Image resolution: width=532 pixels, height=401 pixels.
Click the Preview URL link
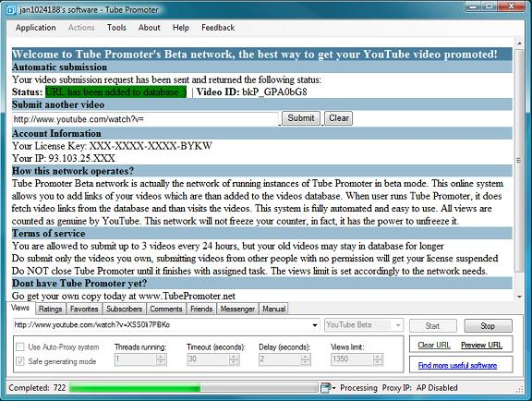(x=481, y=345)
